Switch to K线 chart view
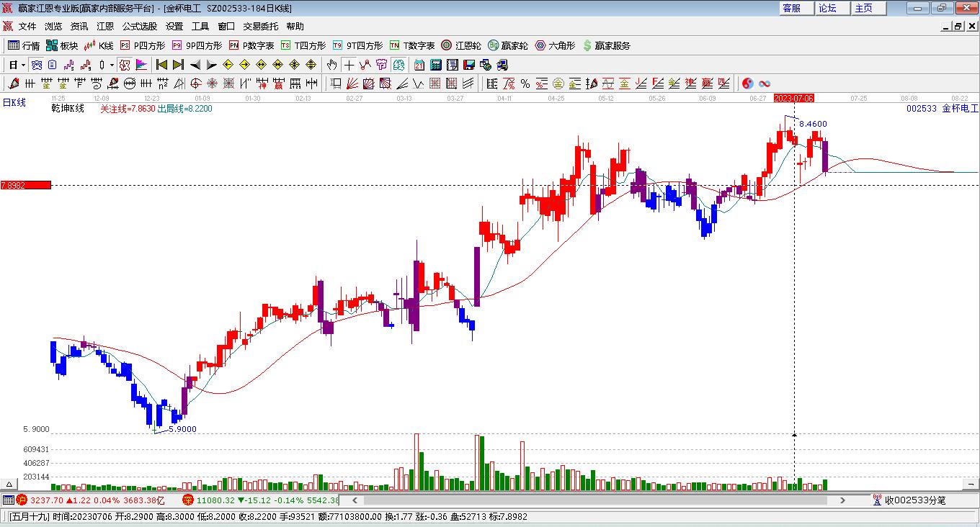This screenshot has height=527, width=980. coord(99,45)
